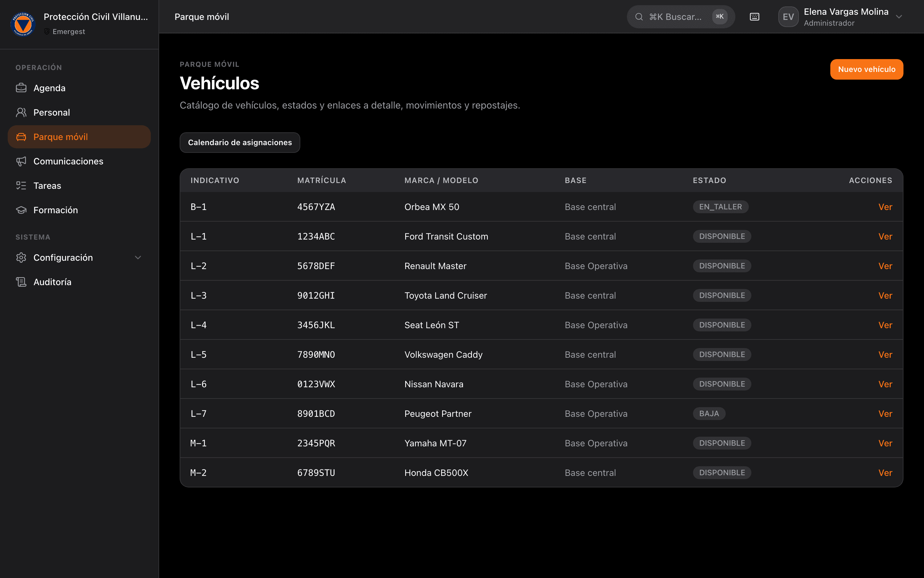Image resolution: width=924 pixels, height=578 pixels.
Task: Click the Comunicaciones megaphone icon
Action: pyautogui.click(x=21, y=161)
